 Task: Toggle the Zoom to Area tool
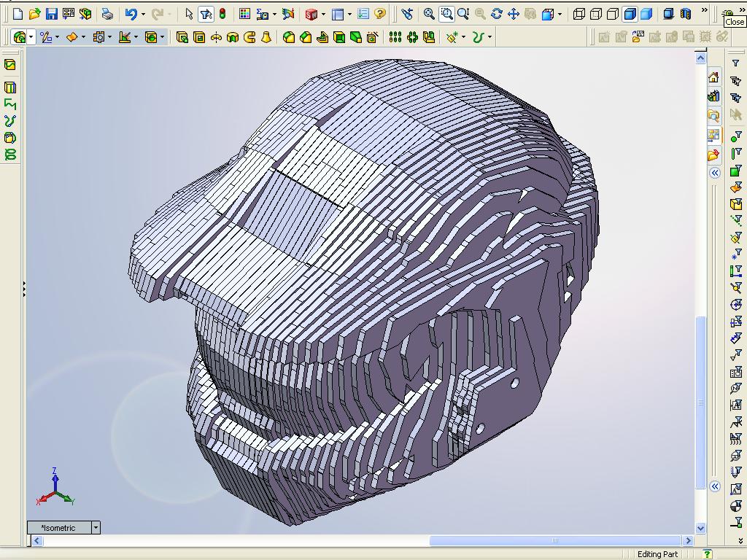tap(446, 14)
